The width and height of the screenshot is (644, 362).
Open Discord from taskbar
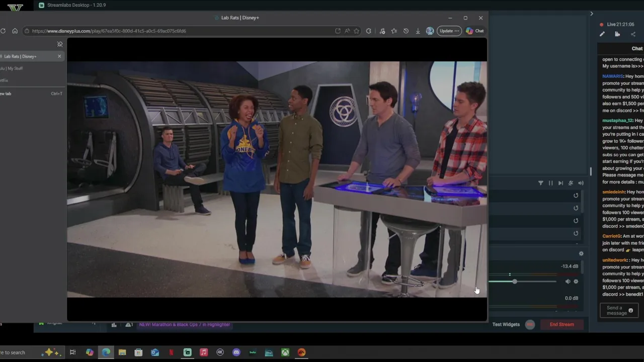click(236, 352)
